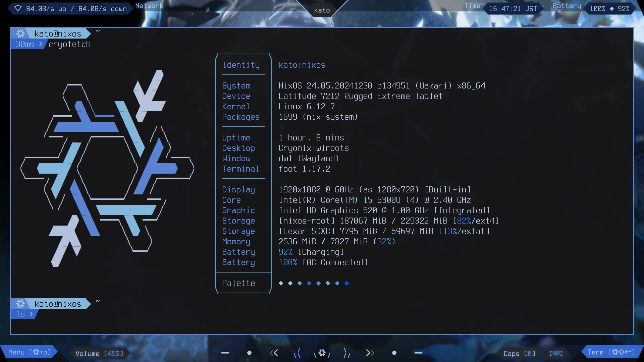This screenshot has height=362, width=644.
Task: Click the dash at right end of tag bar
Action: 418,353
